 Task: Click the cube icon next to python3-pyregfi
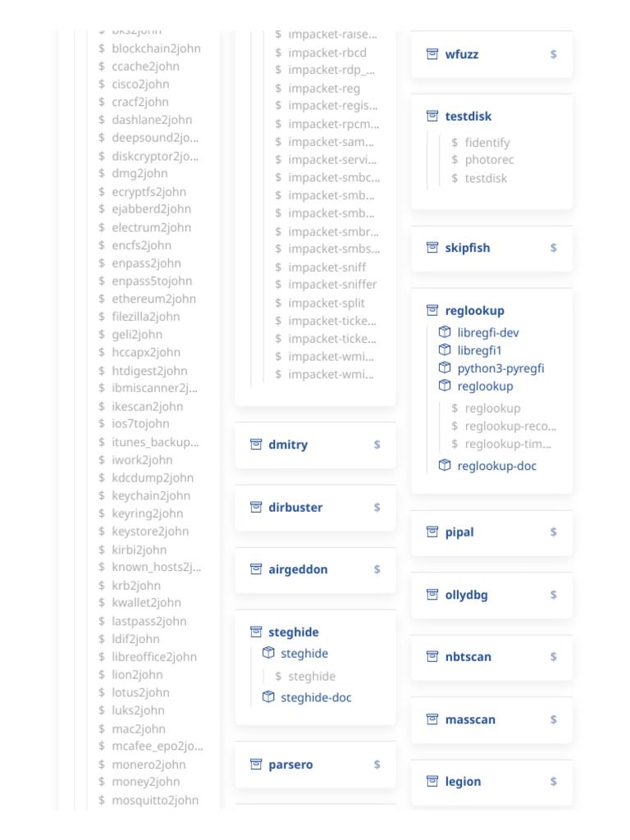(x=445, y=368)
